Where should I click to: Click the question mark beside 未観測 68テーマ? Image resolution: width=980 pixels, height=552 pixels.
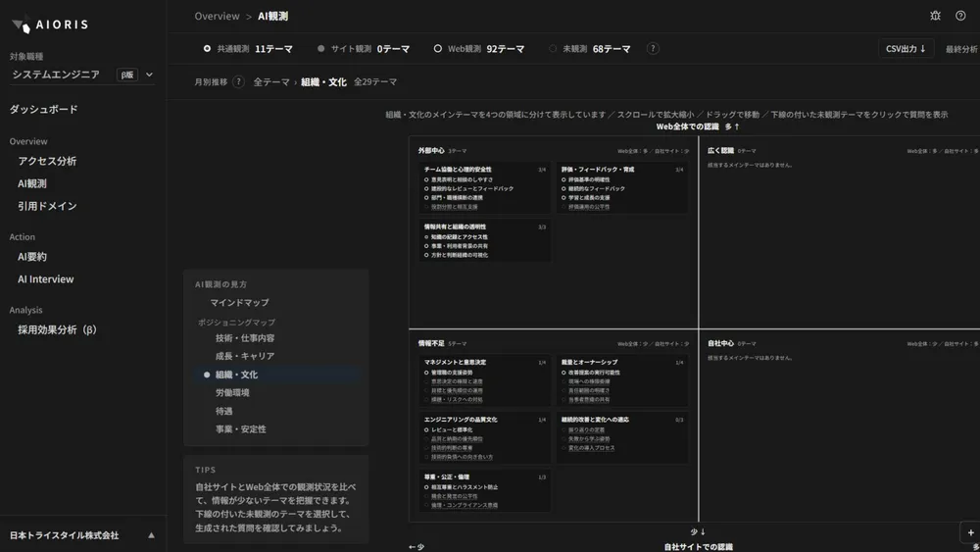pyautogui.click(x=653, y=49)
